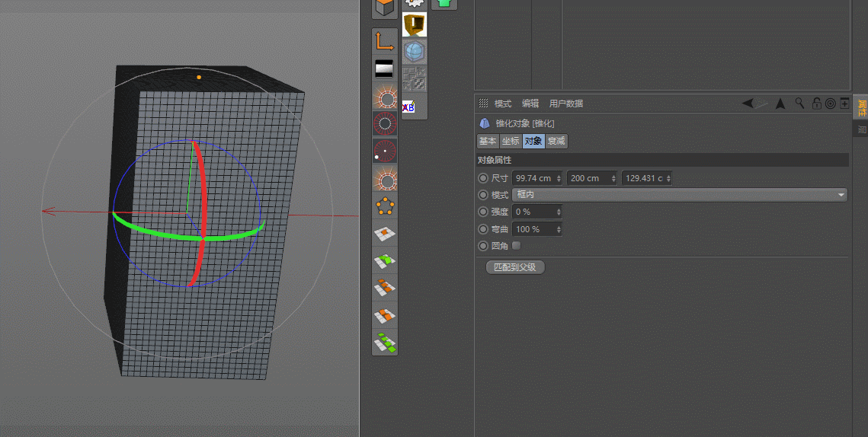Toggle the 圆角 checkbox
This screenshot has width=868, height=437.
(x=516, y=246)
